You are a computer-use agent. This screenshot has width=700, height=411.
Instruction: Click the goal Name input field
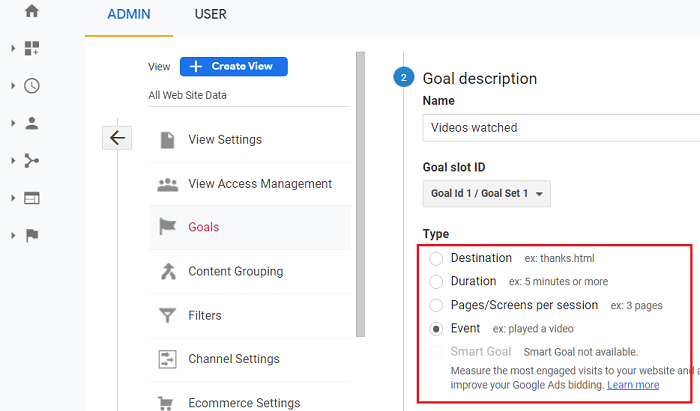561,128
